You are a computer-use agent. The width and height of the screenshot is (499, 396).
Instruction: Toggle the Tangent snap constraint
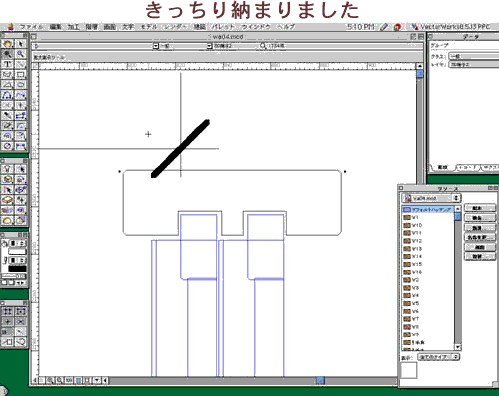coord(21,342)
